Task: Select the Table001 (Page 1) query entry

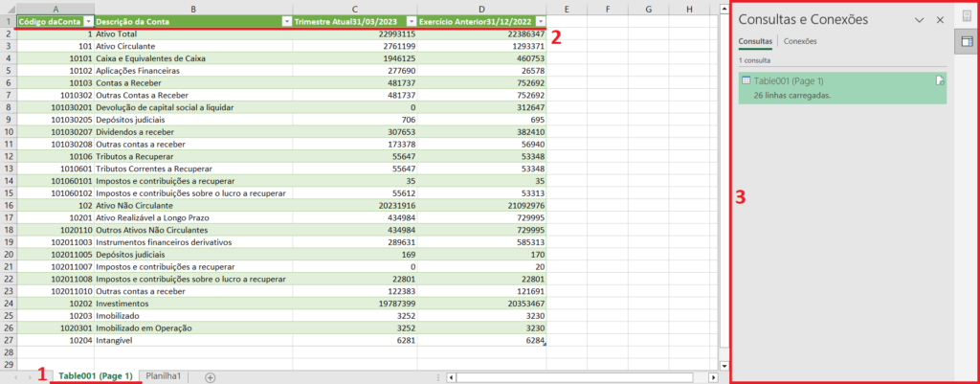Action: [842, 87]
